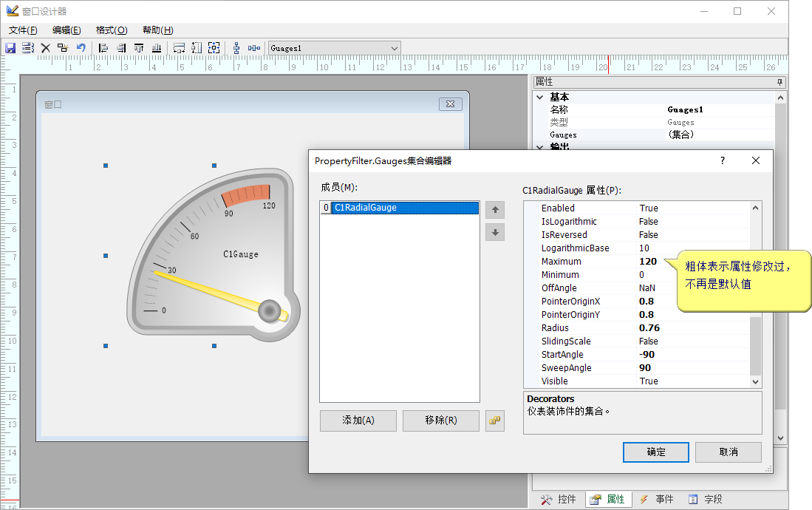Click the Undo arrow icon

pyautogui.click(x=81, y=48)
